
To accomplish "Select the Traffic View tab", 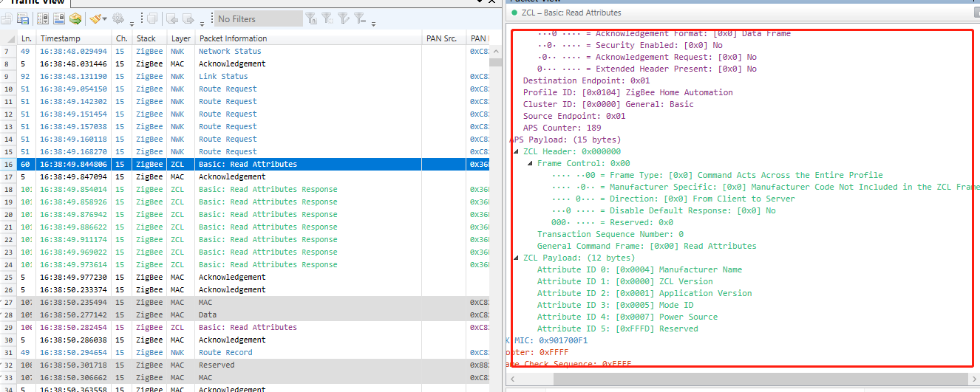I will point(37,2).
